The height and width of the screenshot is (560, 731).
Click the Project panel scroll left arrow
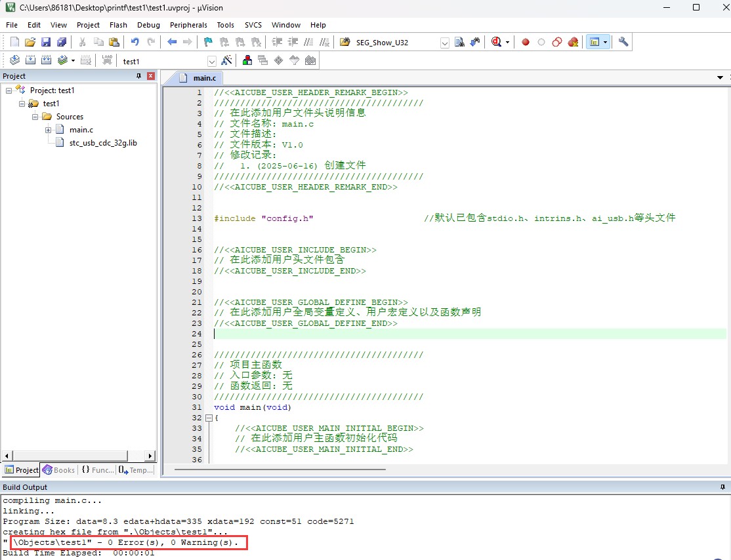tap(7, 456)
